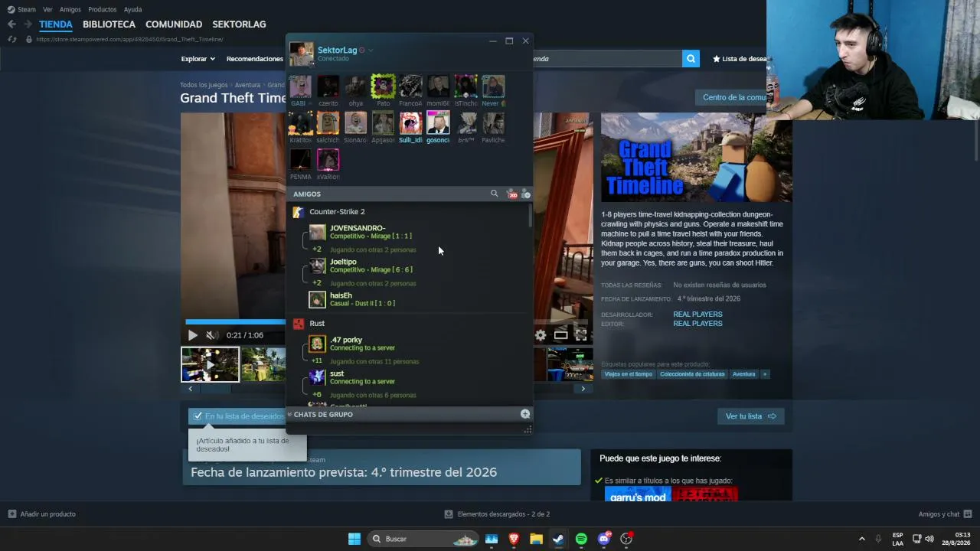
Task: Search friends with the magnifier icon
Action: click(x=494, y=194)
